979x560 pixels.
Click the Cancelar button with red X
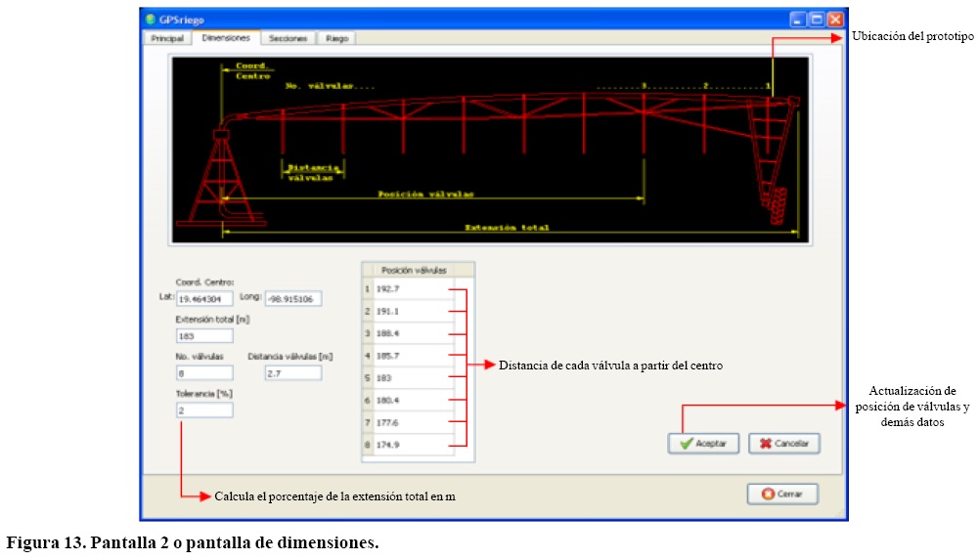coord(783,443)
